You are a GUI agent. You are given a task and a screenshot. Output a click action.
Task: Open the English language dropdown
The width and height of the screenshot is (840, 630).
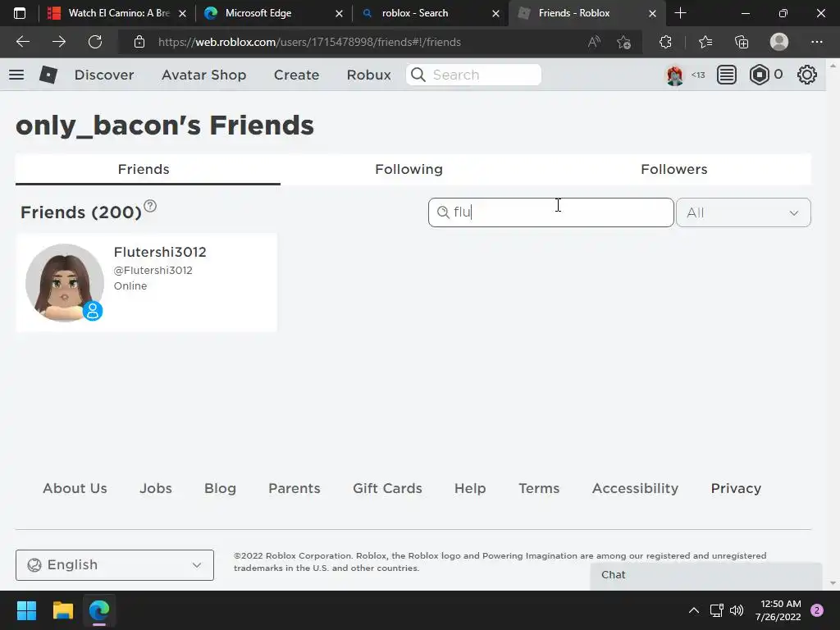tap(115, 564)
